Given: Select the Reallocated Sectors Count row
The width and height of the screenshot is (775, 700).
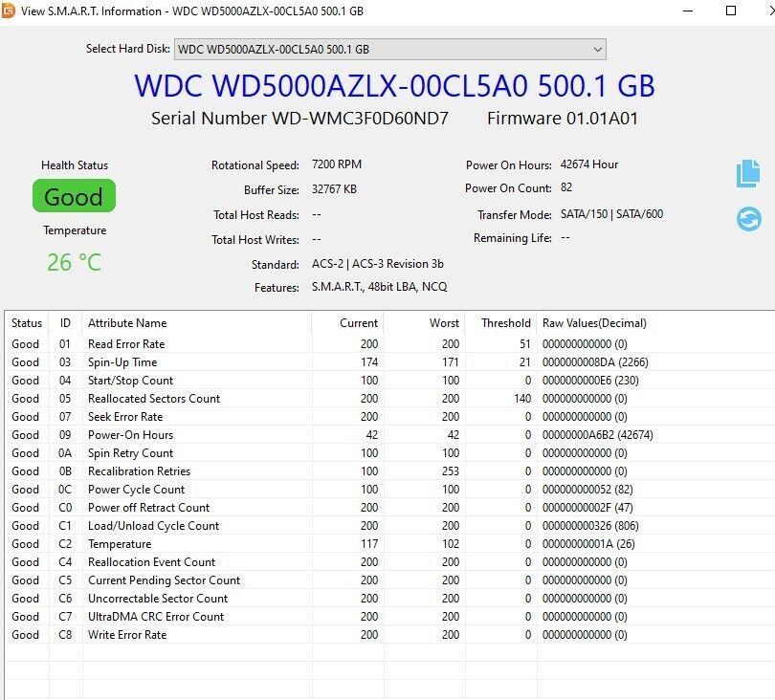Looking at the screenshot, I should pos(389,399).
